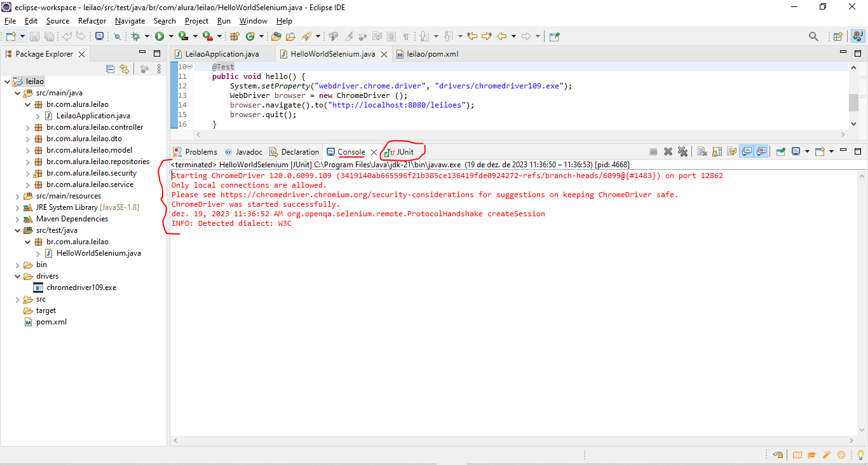Click the Coverage run icon
The width and height of the screenshot is (868, 465).
pos(183,36)
